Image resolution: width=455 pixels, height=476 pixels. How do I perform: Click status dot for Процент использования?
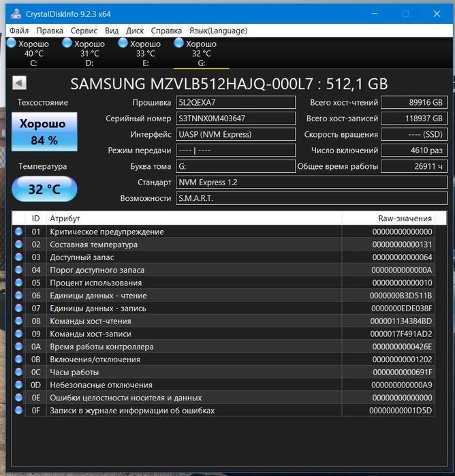(18, 283)
